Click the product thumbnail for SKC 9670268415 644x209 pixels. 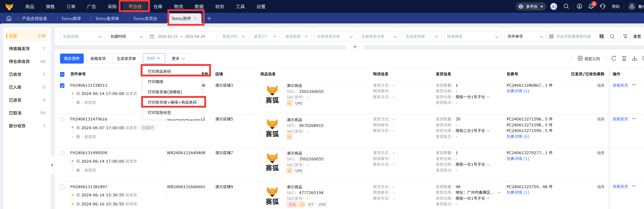click(x=272, y=128)
